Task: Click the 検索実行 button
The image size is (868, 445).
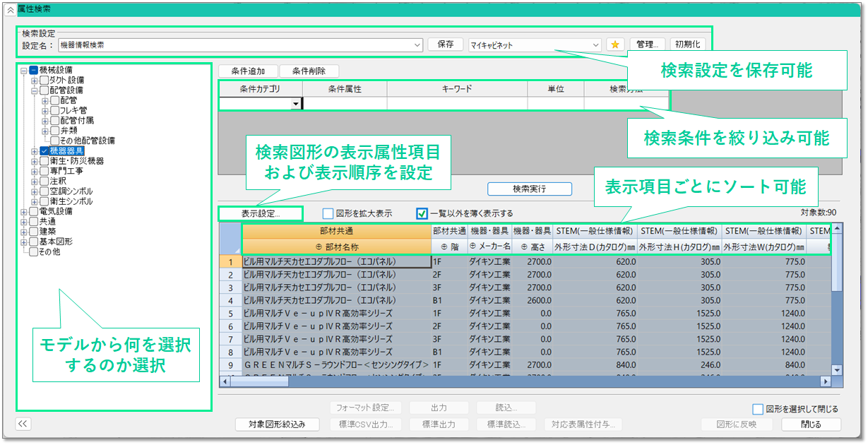Action: [529, 189]
